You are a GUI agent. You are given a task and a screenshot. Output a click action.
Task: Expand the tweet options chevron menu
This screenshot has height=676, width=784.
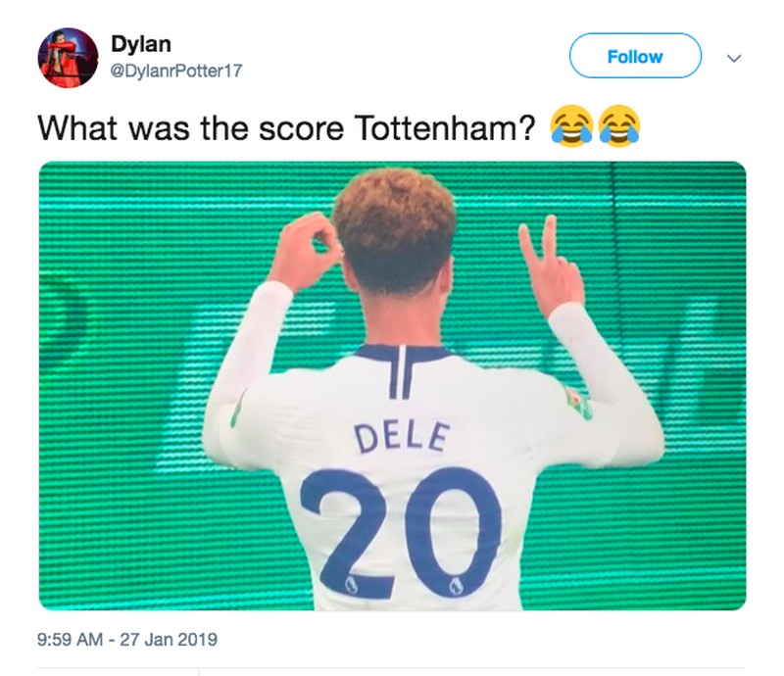(x=733, y=58)
